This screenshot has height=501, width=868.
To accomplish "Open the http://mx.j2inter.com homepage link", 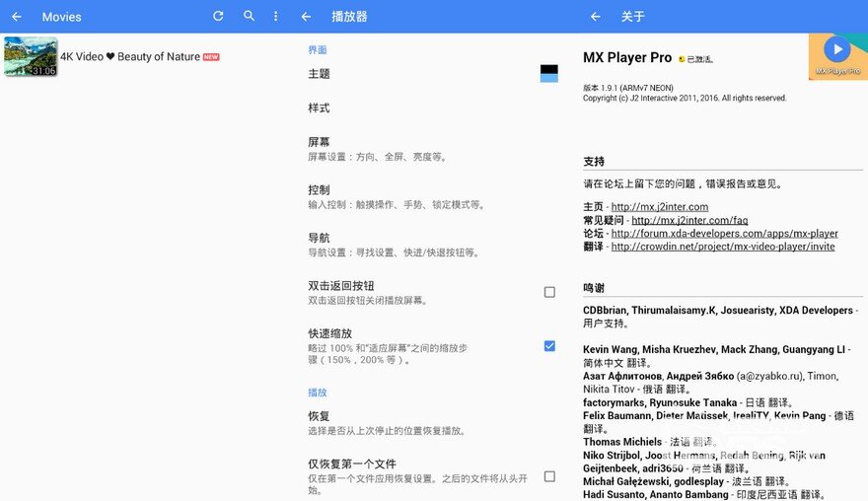I will tap(660, 206).
